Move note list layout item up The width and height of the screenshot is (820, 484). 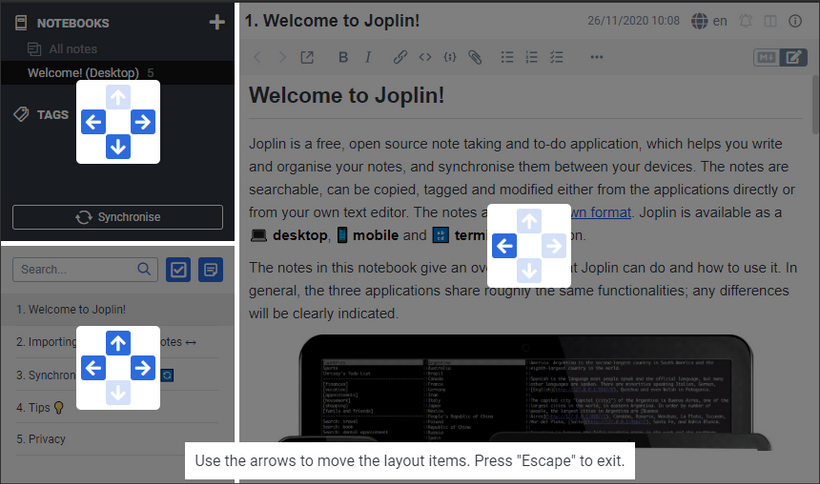(x=118, y=343)
